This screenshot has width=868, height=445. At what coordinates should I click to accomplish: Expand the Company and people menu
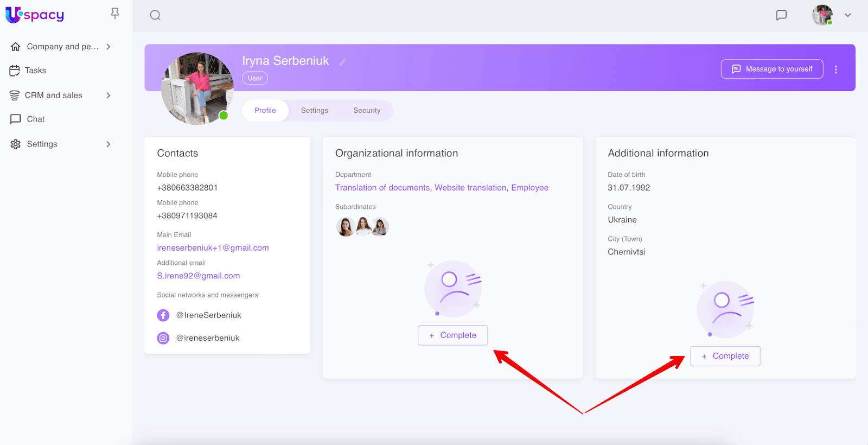tap(108, 47)
